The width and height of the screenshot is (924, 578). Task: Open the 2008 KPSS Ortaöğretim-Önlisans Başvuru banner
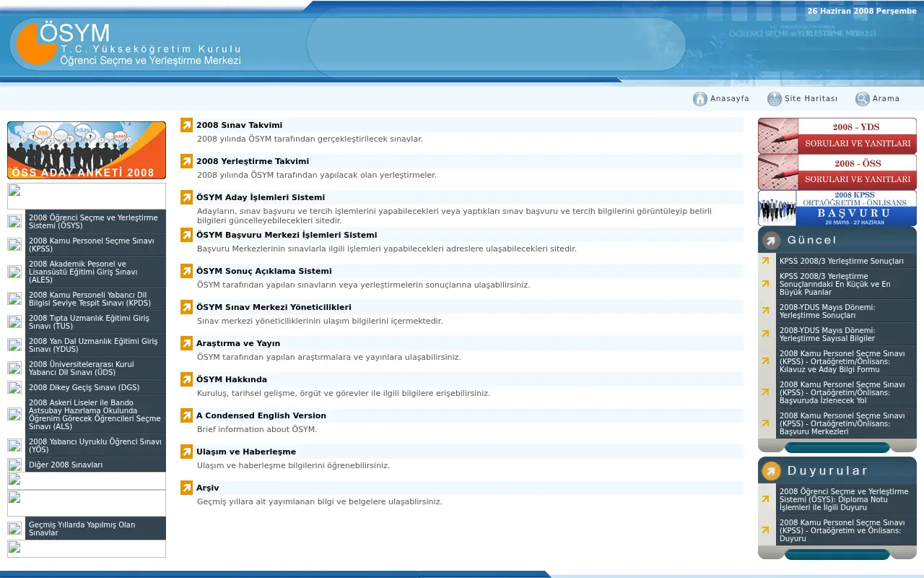(x=837, y=208)
